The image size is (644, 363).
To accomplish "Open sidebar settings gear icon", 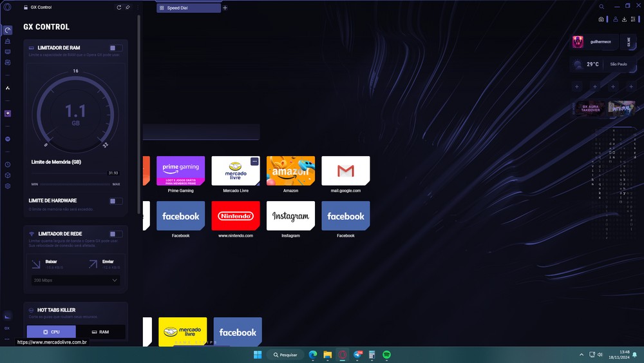I will (8, 186).
